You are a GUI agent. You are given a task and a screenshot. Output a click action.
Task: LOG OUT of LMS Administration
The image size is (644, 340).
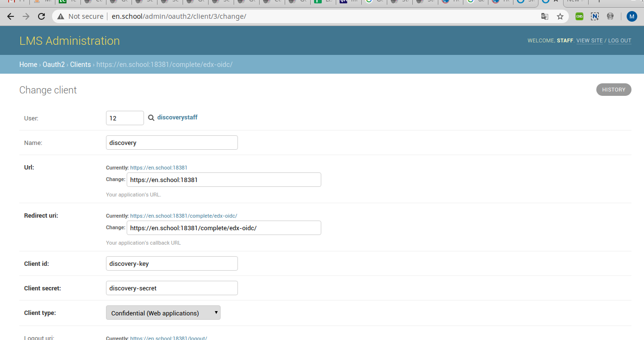point(619,40)
